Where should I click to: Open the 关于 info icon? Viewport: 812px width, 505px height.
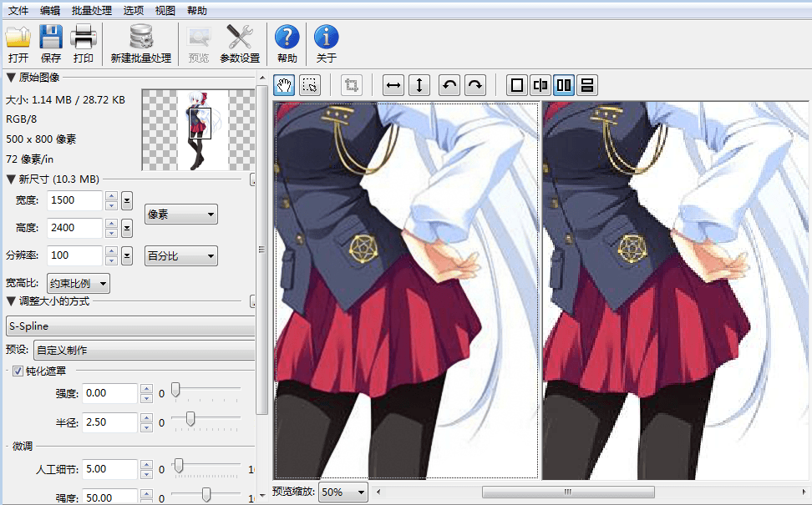coord(327,38)
